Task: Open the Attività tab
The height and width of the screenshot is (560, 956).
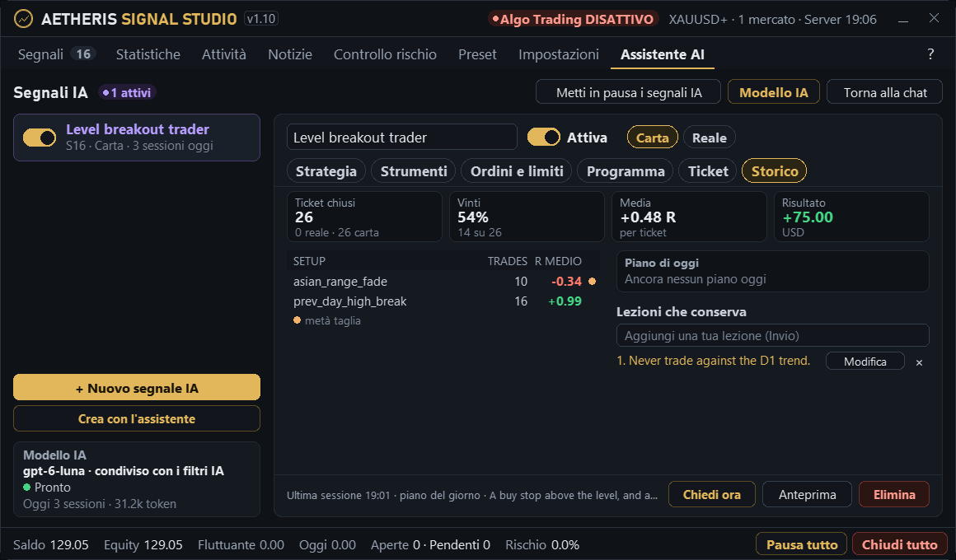Action: tap(224, 54)
